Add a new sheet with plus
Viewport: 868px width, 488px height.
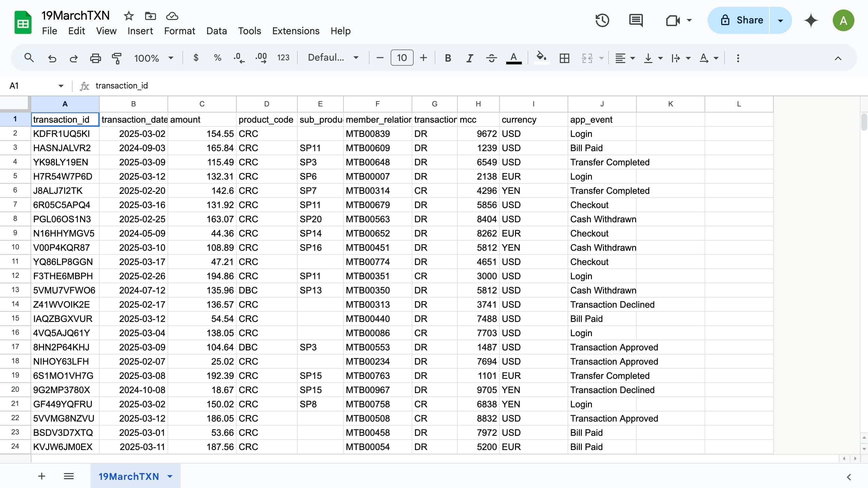(x=42, y=476)
